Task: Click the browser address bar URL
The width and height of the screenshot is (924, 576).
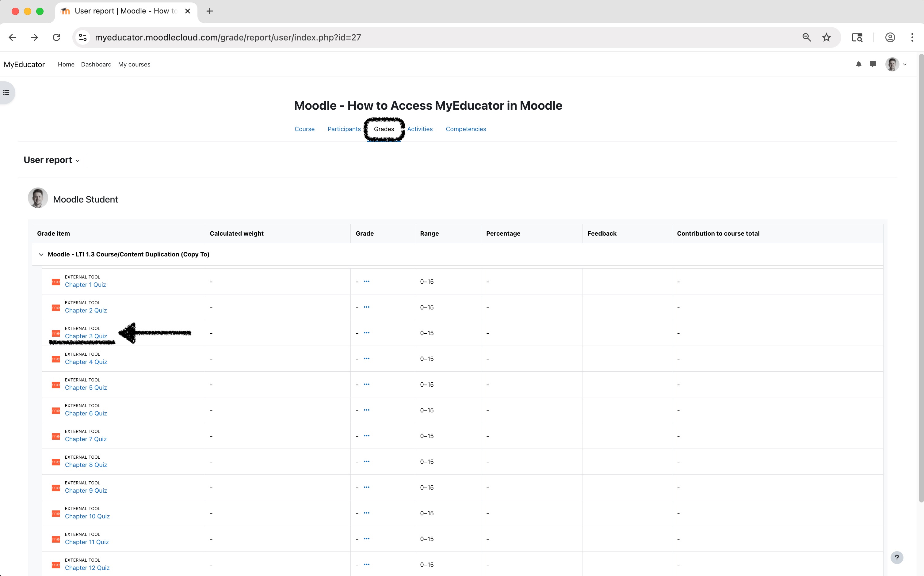Action: coord(227,37)
